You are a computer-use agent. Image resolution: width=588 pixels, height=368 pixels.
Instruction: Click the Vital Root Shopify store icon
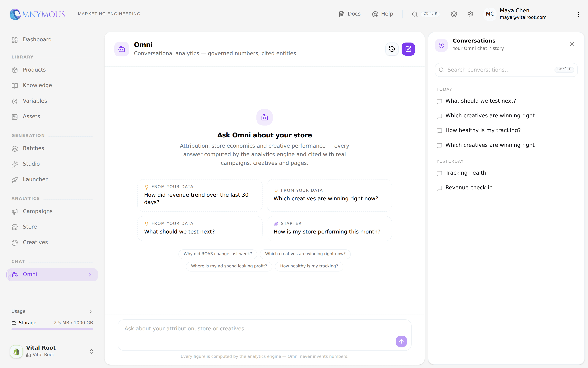click(16, 351)
